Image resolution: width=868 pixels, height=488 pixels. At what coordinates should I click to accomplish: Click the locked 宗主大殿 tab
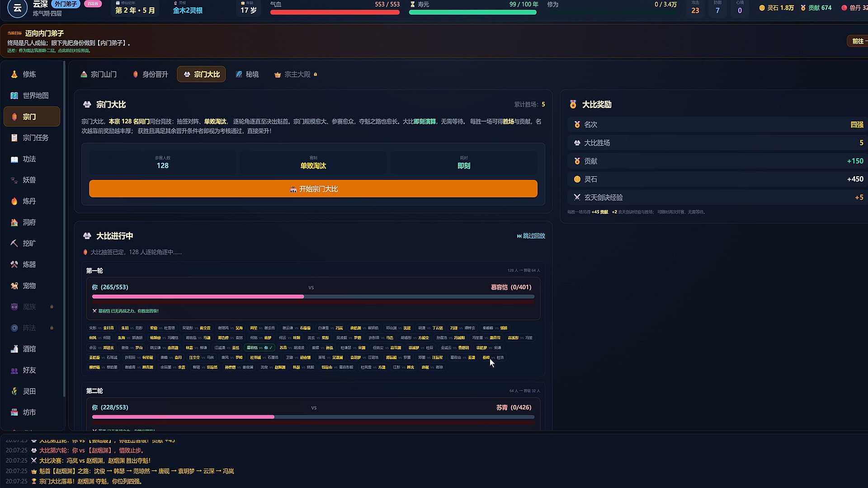click(x=296, y=74)
